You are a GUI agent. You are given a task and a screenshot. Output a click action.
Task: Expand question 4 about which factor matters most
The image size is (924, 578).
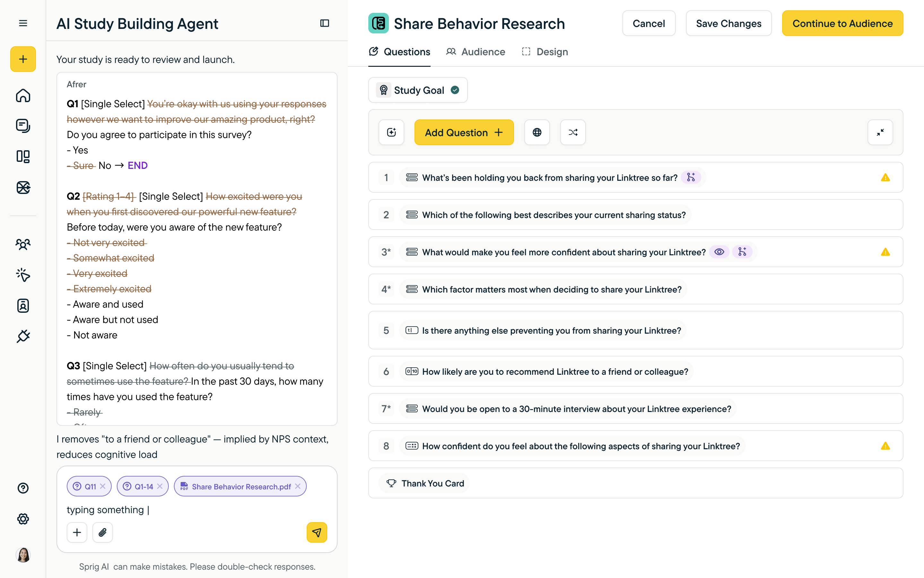[635, 289]
